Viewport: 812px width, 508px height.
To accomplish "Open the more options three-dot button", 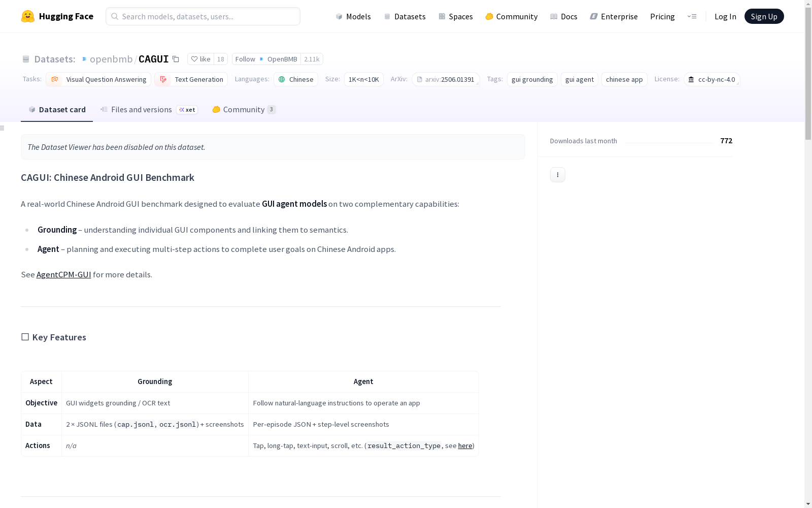I will tap(558, 175).
